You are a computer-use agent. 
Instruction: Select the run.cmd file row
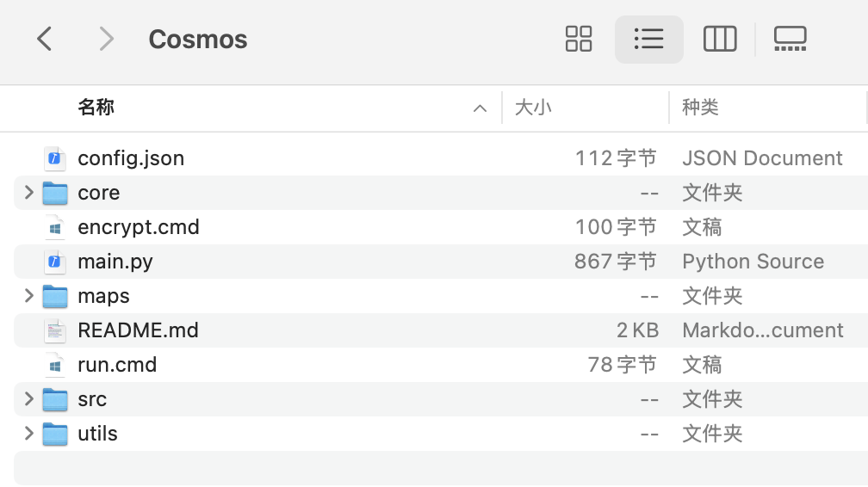click(x=117, y=365)
